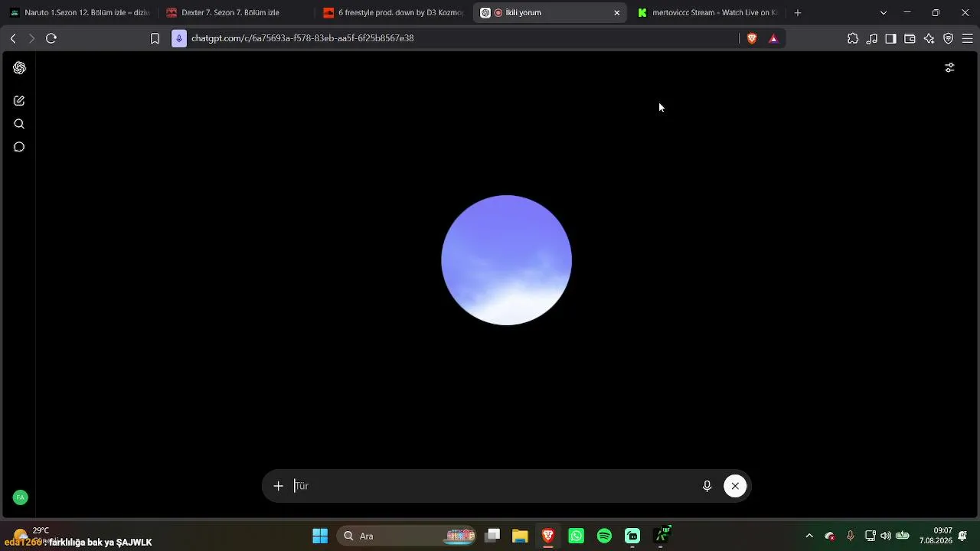Screen dimensions: 980x551
Task: Reload the current page
Action: pyautogui.click(x=51, y=38)
